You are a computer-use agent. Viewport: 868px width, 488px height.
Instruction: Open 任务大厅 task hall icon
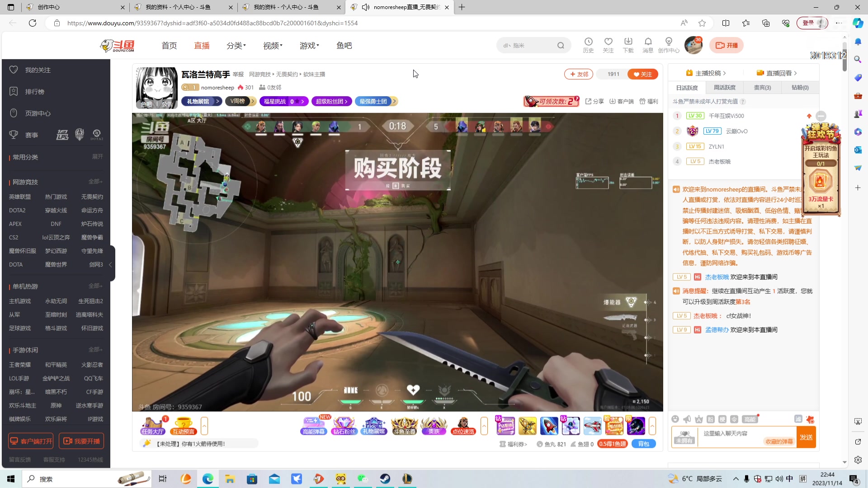coord(153,426)
